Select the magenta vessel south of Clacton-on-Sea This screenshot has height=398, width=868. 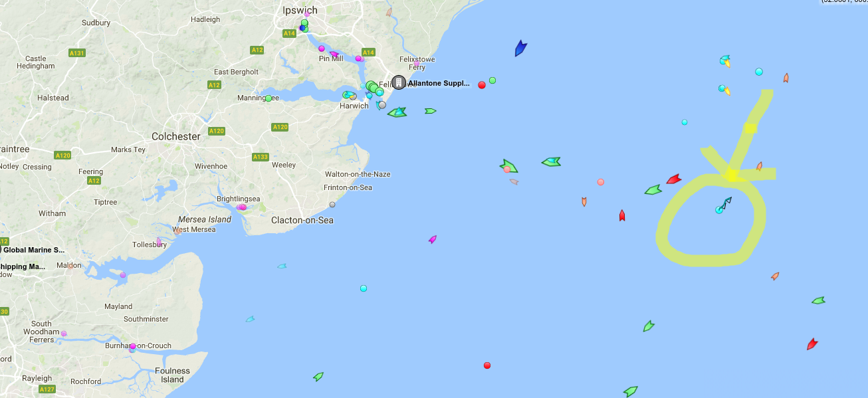pos(433,239)
